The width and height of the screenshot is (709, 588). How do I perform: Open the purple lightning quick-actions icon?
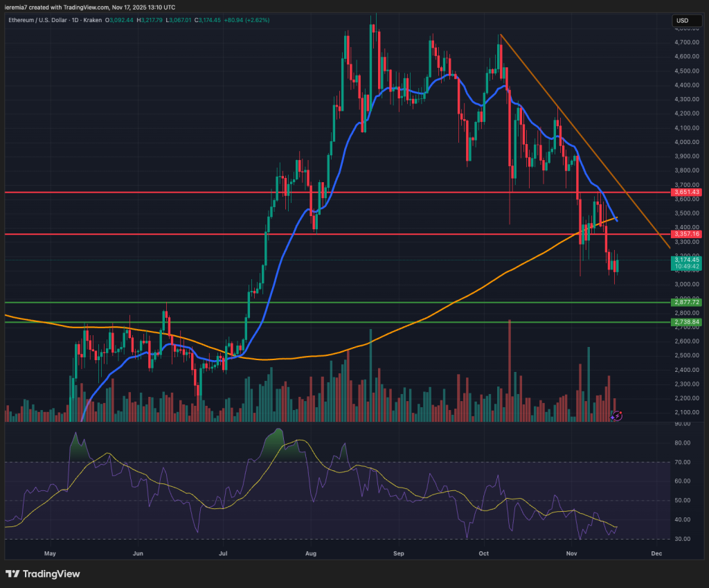pyautogui.click(x=618, y=416)
